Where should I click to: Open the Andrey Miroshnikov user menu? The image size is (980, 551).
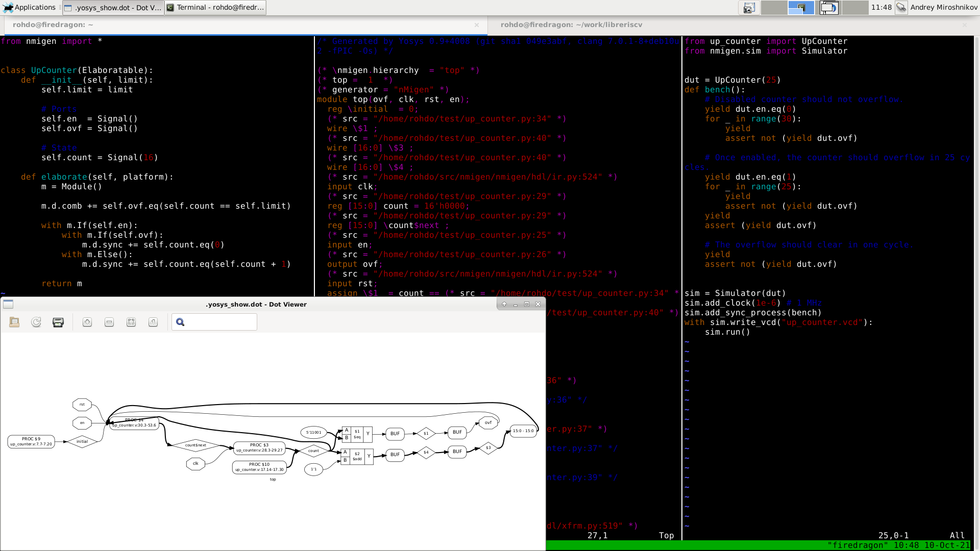click(943, 8)
